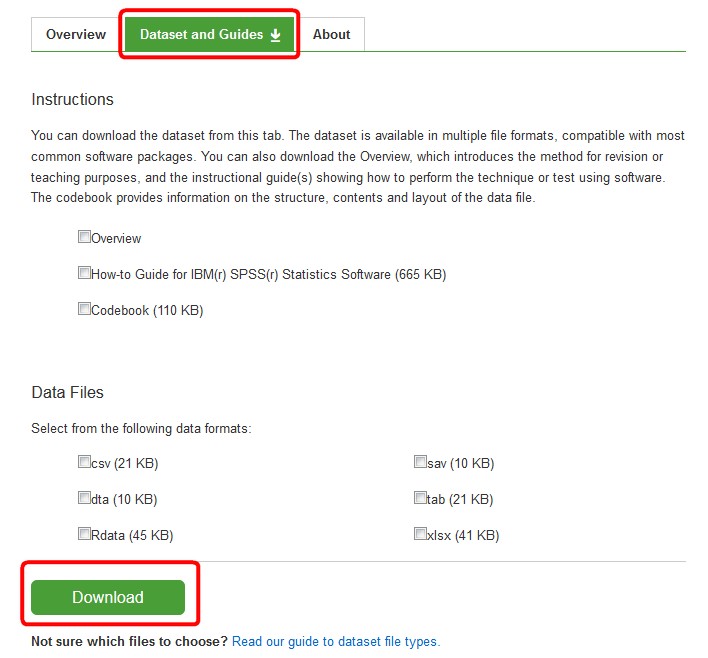This screenshot has height=658, width=708.
Task: Select the Dataset and Guides tab
Action: 210,34
